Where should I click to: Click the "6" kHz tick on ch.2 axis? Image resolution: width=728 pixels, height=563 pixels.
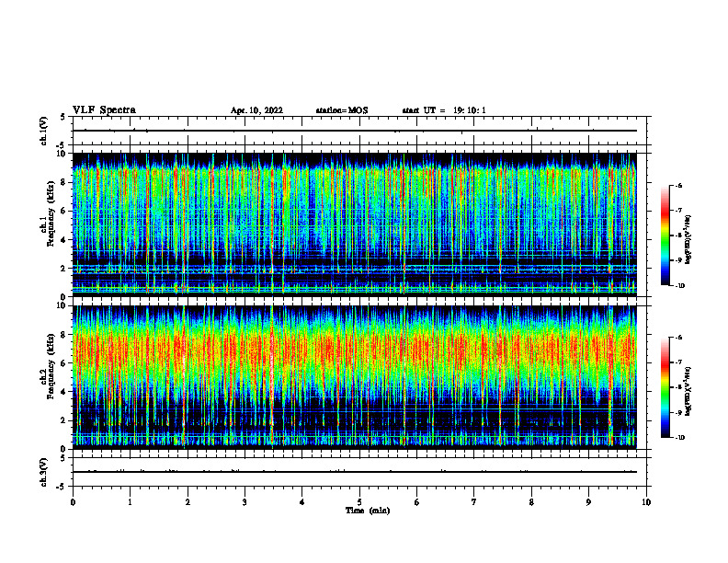click(64, 363)
